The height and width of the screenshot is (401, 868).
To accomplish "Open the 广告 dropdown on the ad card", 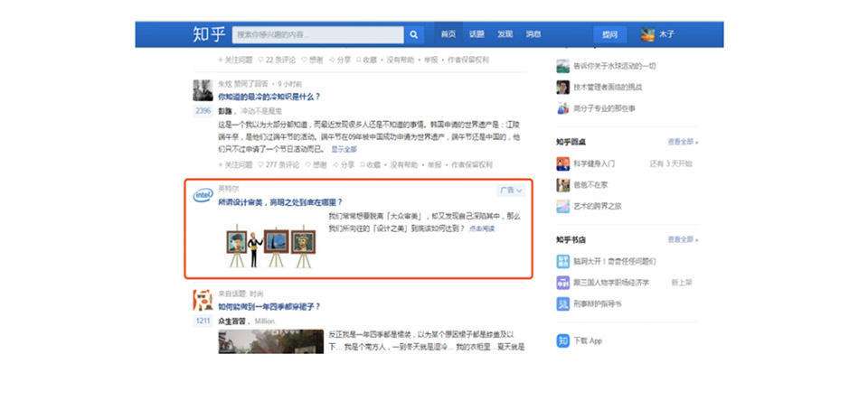I will coord(511,191).
